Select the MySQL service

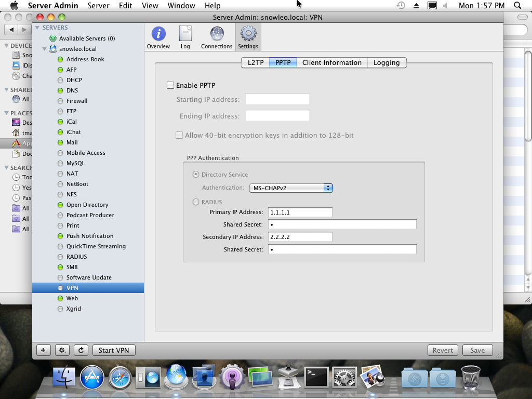point(75,163)
